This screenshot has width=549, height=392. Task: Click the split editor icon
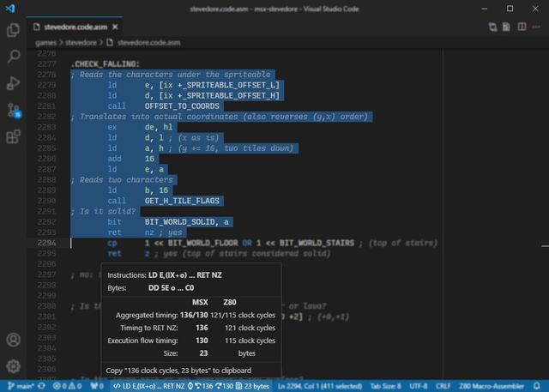[x=522, y=27]
